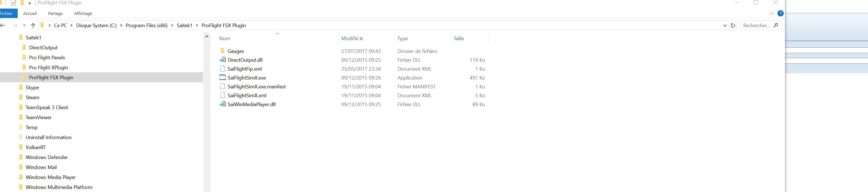This screenshot has width=868, height=192.
Task: Click ProFlight FSX Plugin breadcrumb
Action: click(x=224, y=25)
